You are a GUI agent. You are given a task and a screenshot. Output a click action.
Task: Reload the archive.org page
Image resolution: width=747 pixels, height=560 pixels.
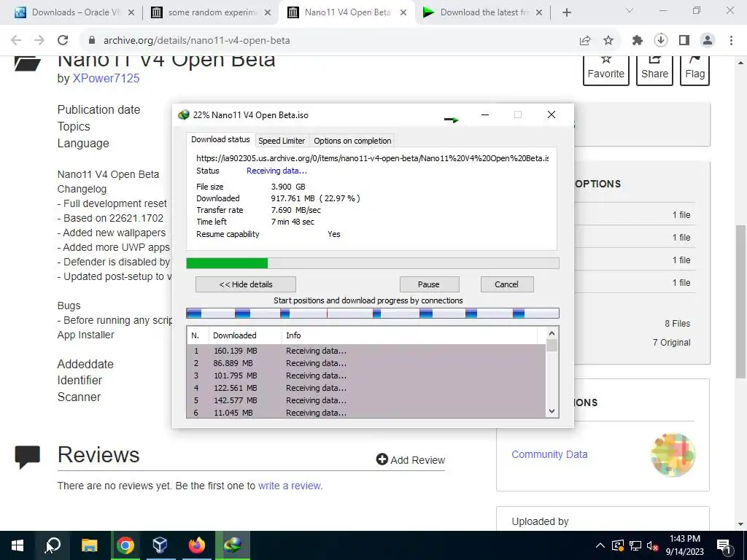tap(63, 41)
